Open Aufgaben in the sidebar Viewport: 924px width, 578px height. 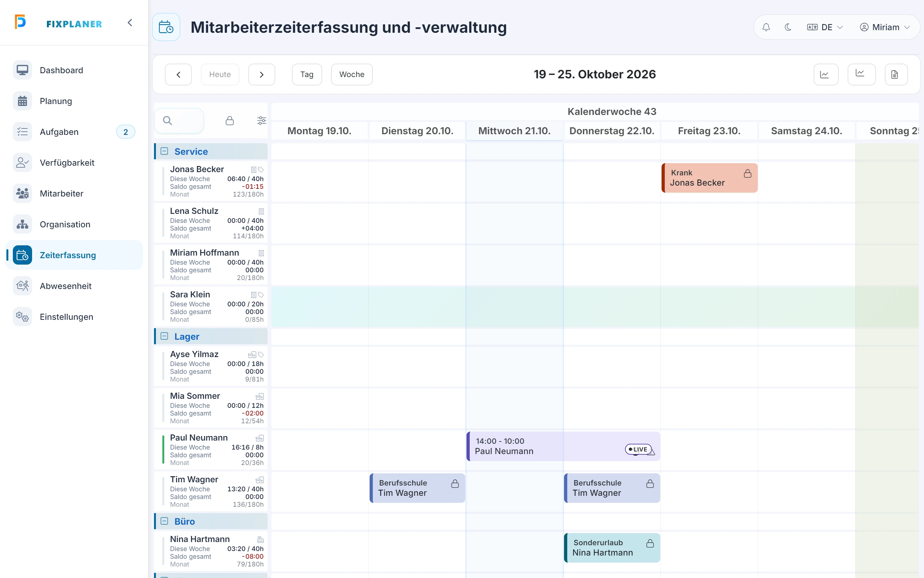pyautogui.click(x=74, y=132)
